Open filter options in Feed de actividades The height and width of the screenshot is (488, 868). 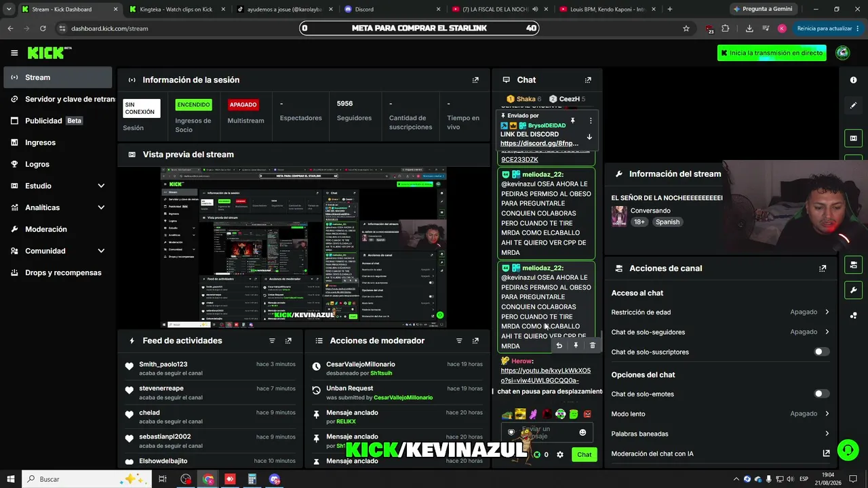[x=272, y=341]
